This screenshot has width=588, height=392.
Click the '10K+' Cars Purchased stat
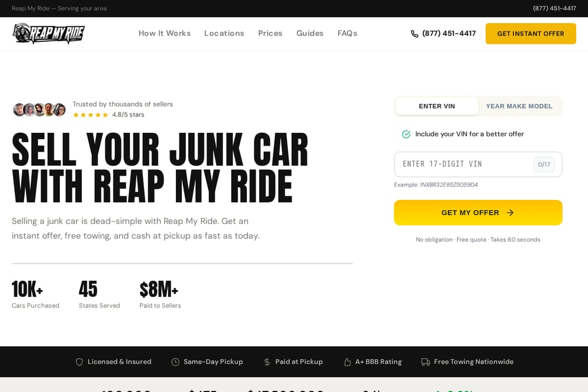[x=28, y=289]
